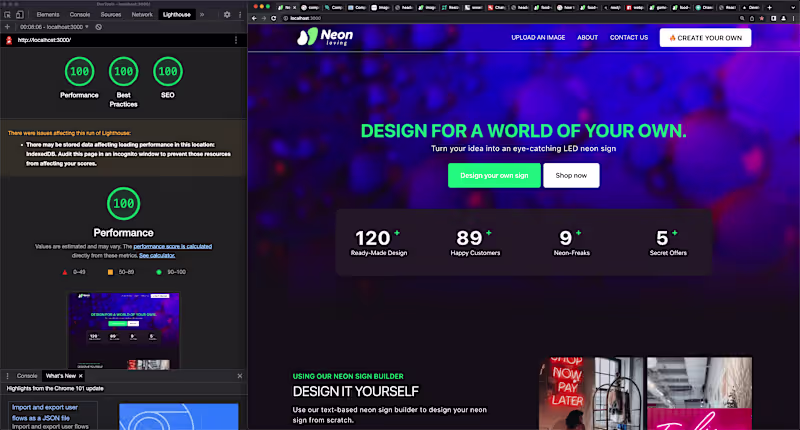The image size is (800, 430).
Task: Select the inspect element picker icon in DevTools
Action: [8, 15]
